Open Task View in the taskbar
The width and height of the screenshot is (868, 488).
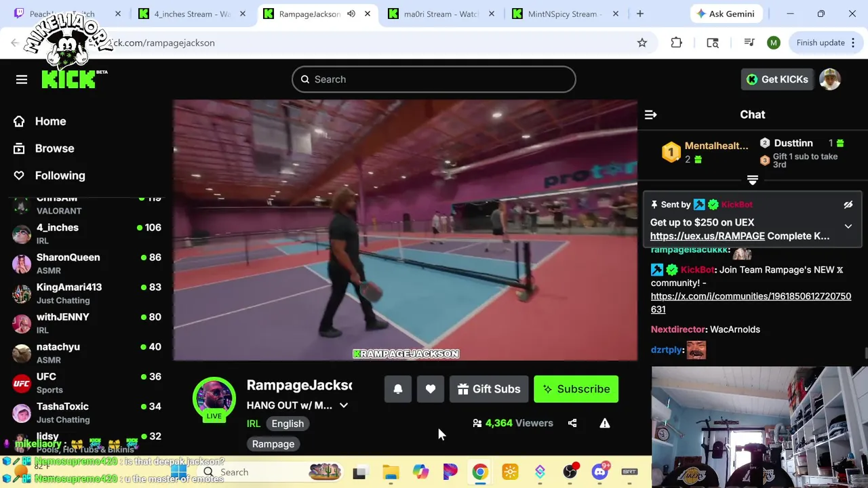tap(359, 472)
